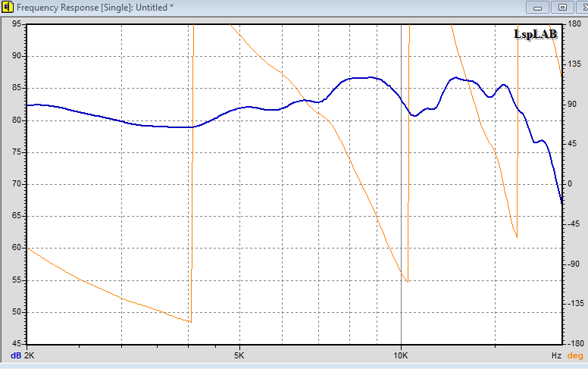Click the '90' dB axis value
The width and height of the screenshot is (588, 369).
(17, 56)
